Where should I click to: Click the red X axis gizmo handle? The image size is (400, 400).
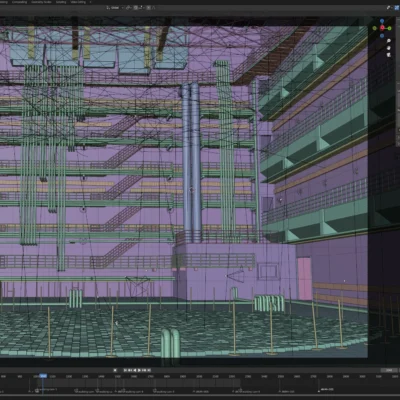tap(382, 28)
